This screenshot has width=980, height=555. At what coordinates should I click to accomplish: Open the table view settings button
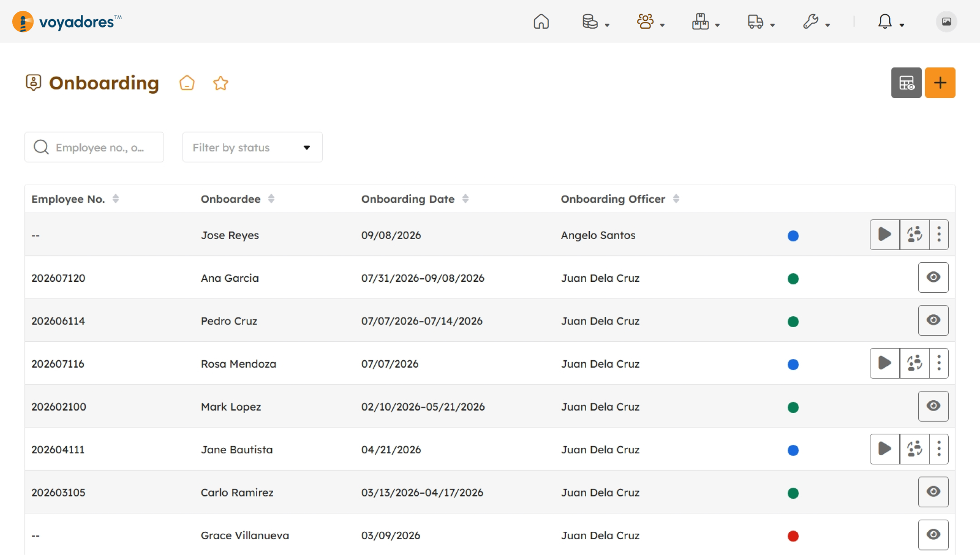coord(906,83)
